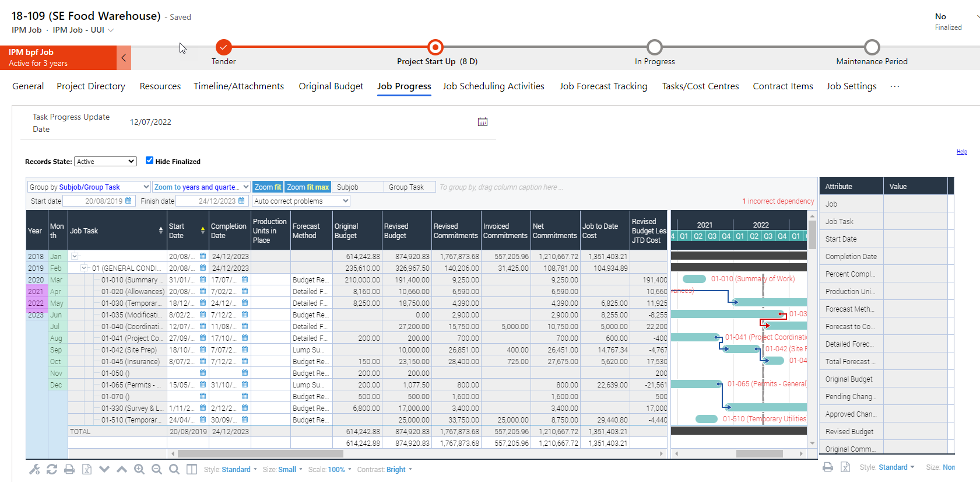Open the Group by Subjob/Group Task dropdown
Image resolution: width=980 pixels, height=482 pixels.
(x=89, y=187)
